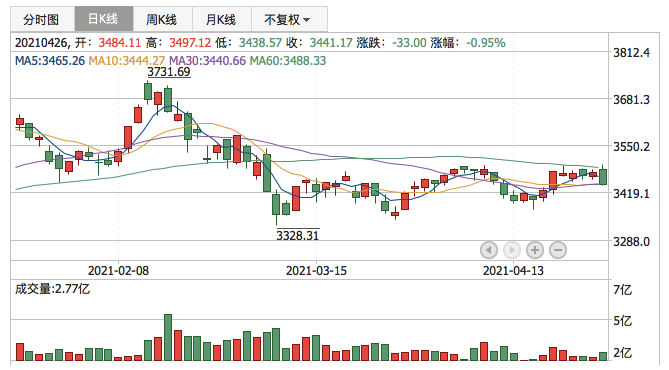Click the left arrow pan button
669x370 pixels.
click(x=489, y=250)
